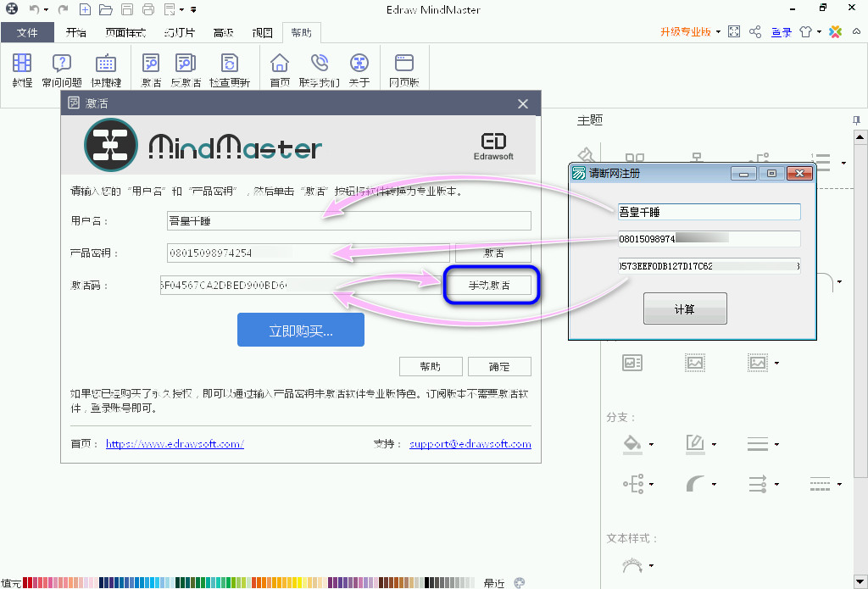Click the 快捷键 keyboard shortcuts icon

pyautogui.click(x=106, y=69)
